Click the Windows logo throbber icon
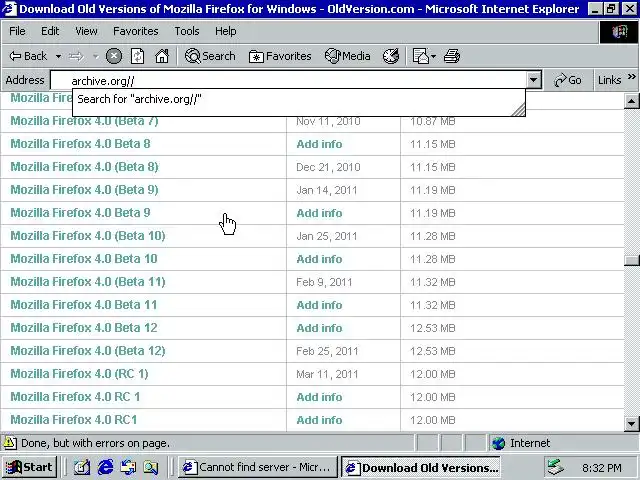The image size is (640, 480). [x=619, y=32]
